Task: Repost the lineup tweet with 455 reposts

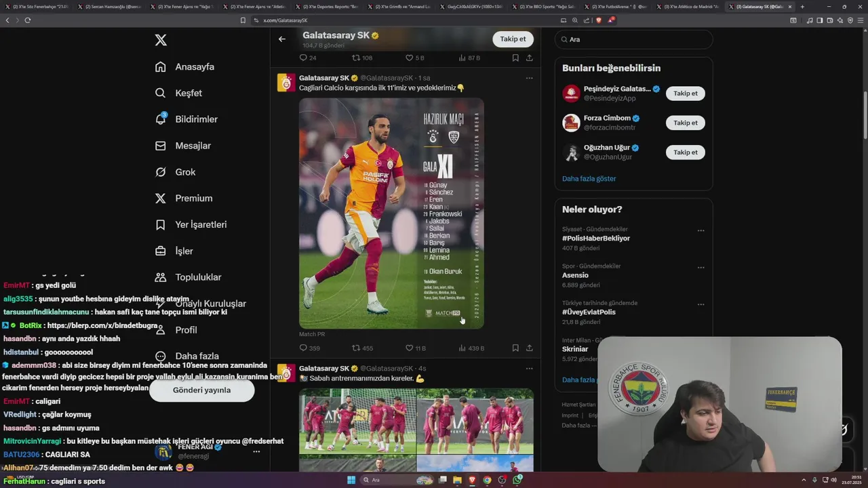Action: (362, 348)
